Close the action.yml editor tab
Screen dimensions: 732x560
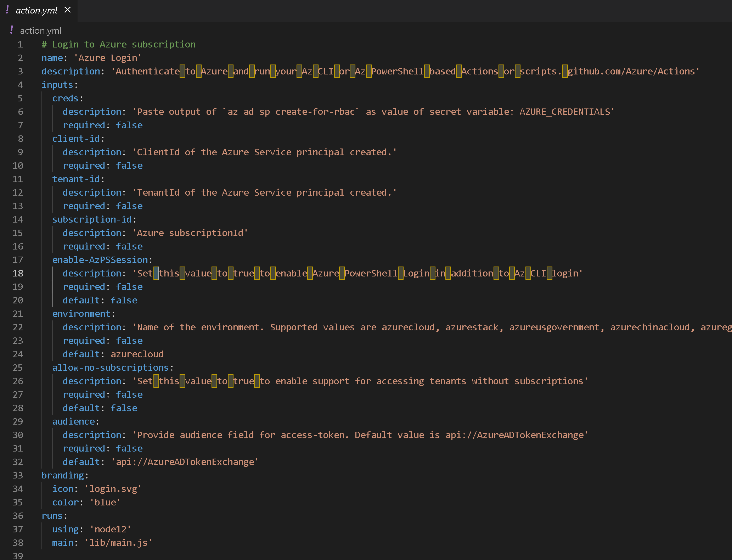click(67, 10)
